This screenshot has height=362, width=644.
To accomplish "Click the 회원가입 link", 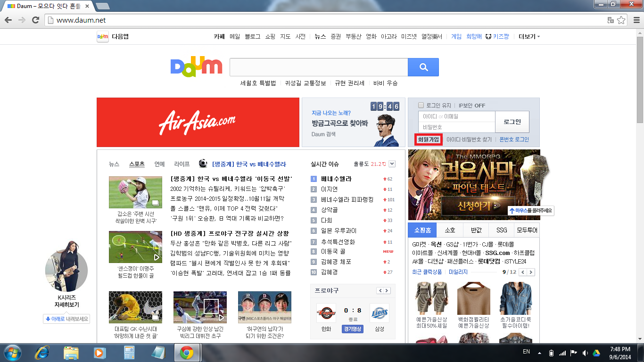I will click(x=429, y=140).
